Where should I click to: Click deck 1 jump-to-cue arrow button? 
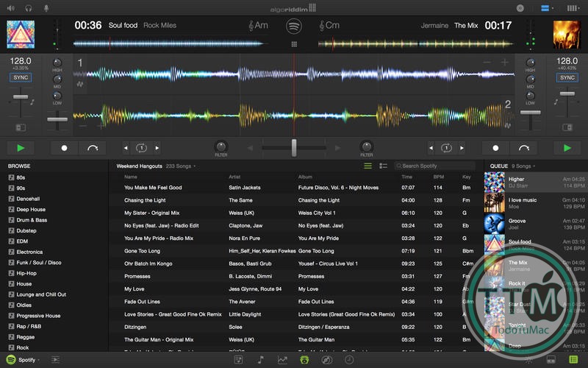93,148
